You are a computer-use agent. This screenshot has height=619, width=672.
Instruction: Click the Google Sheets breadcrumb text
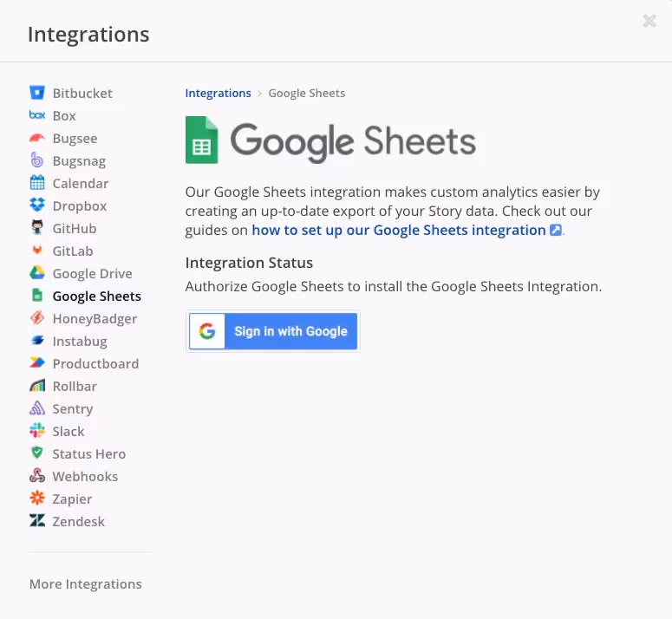pyautogui.click(x=306, y=93)
